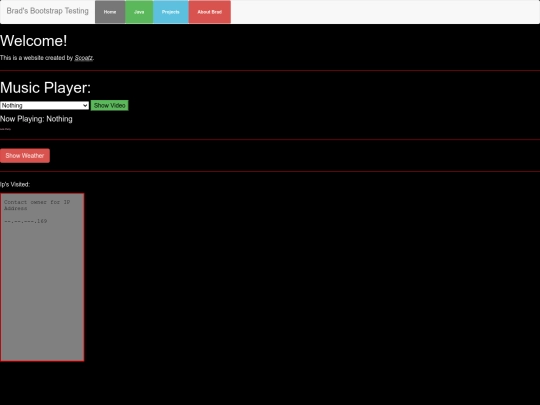Viewport: 540px width, 405px height.
Task: Click the Ip's Visited: label
Action: [x=15, y=185]
